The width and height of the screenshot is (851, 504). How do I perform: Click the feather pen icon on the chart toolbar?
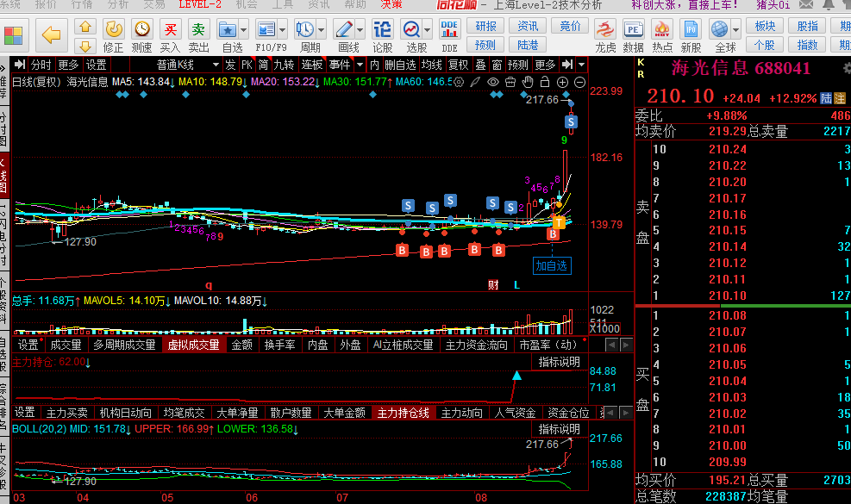click(x=475, y=83)
